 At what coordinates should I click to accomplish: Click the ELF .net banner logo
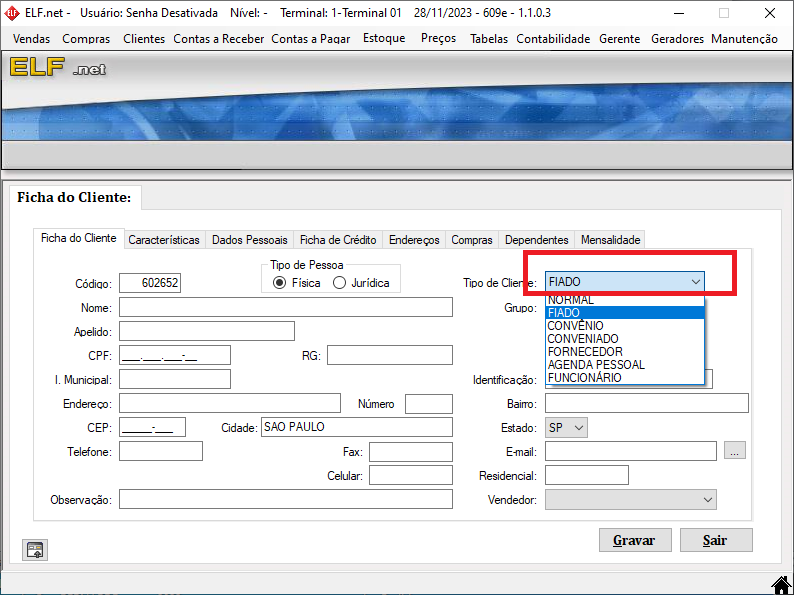click(58, 67)
